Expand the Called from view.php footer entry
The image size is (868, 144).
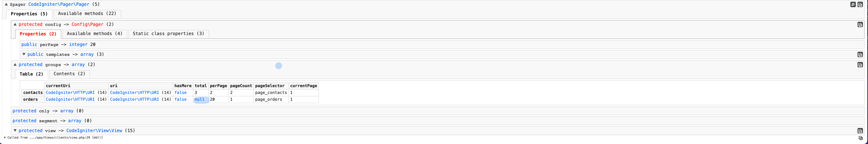click(5, 138)
